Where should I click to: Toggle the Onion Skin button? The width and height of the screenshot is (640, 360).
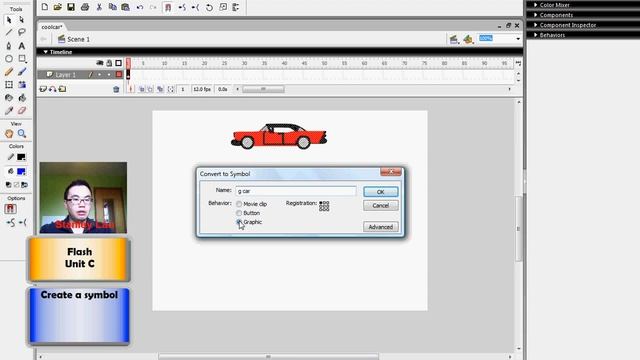pyautogui.click(x=142, y=89)
